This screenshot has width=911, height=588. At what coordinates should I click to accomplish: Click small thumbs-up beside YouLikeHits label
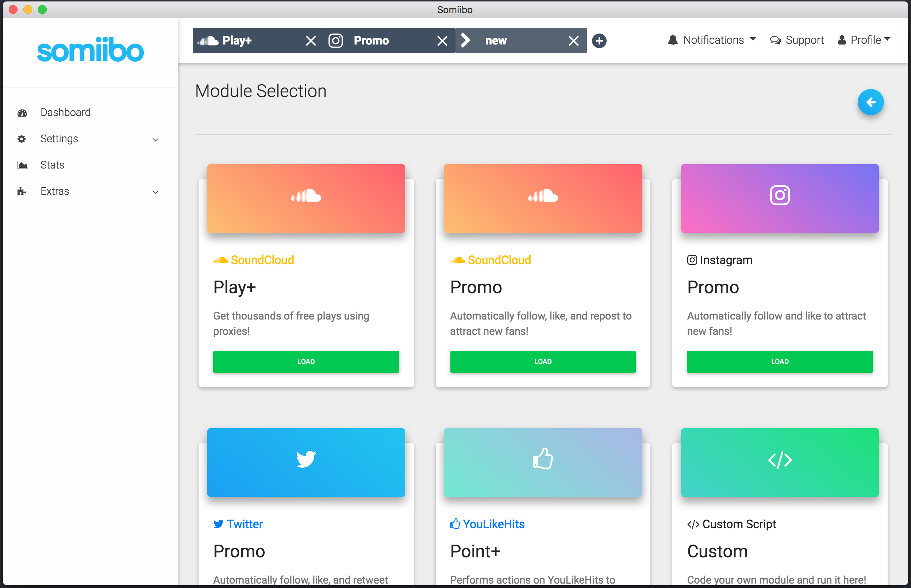click(455, 523)
